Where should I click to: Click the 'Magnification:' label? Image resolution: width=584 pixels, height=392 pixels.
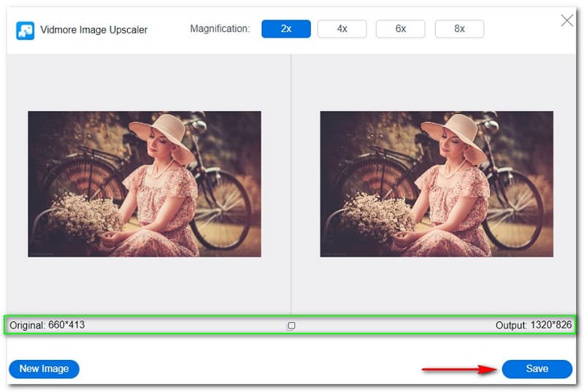pyautogui.click(x=220, y=28)
